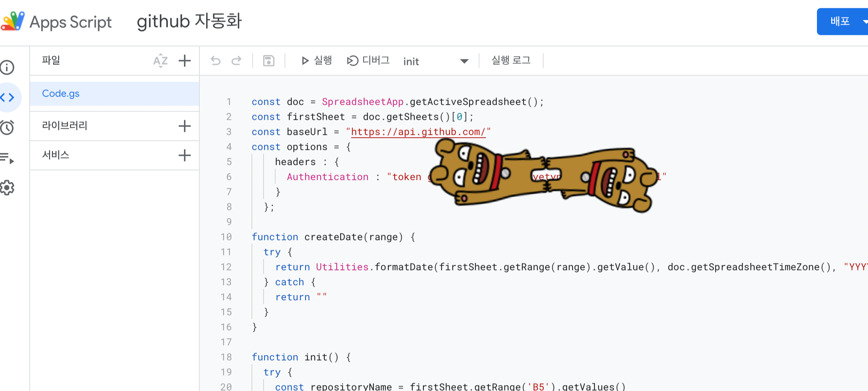Add a library with plus icon
Screen dimensions: 868x391
[x=184, y=126]
